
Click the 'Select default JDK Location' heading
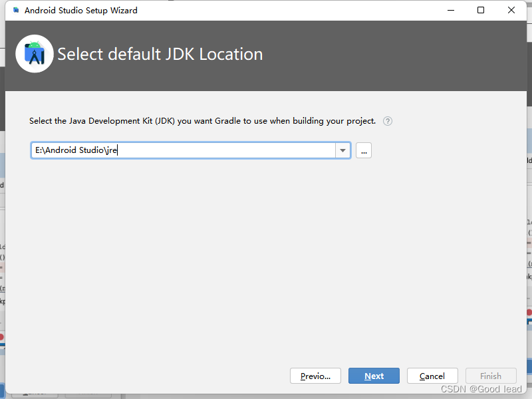pos(160,55)
